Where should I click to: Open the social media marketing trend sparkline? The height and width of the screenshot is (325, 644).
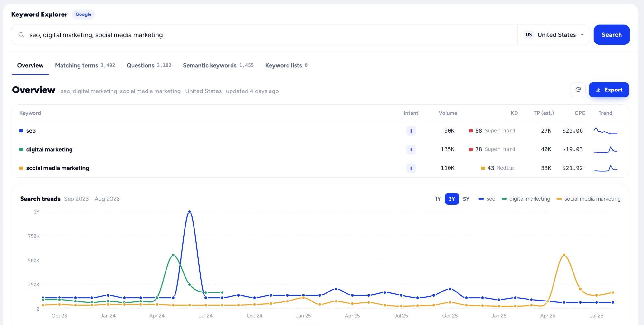[605, 168]
